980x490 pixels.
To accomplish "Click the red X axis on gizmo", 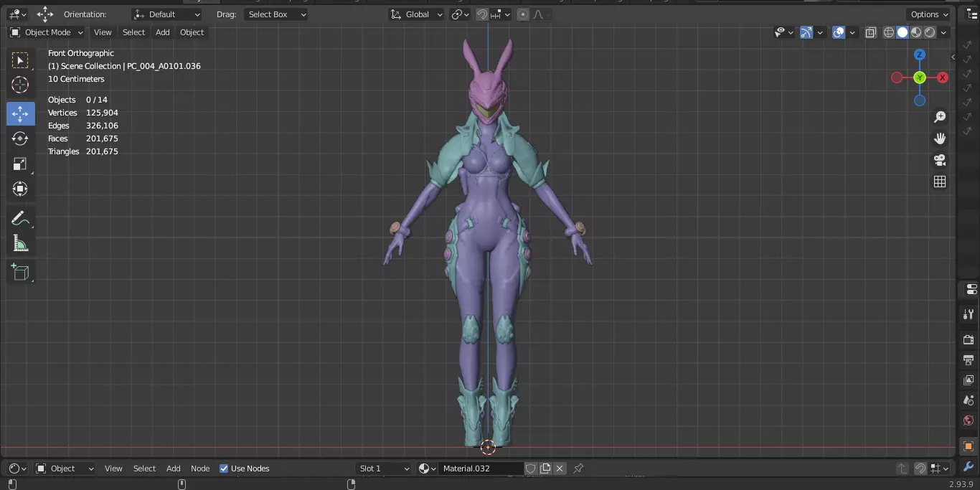I will (943, 77).
